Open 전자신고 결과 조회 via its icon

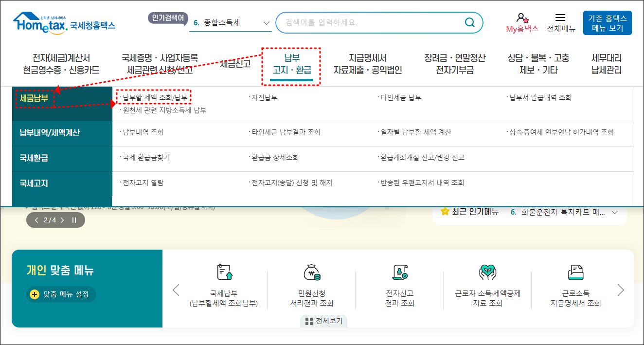point(399,271)
